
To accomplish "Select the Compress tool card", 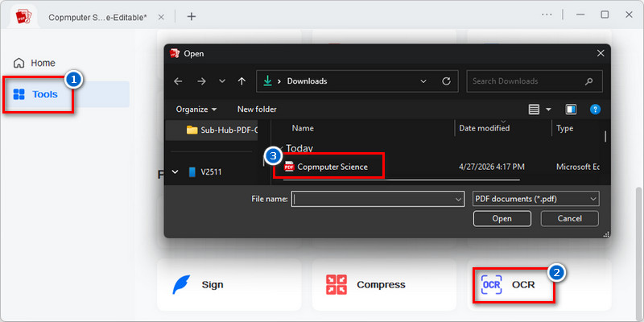I will (384, 285).
